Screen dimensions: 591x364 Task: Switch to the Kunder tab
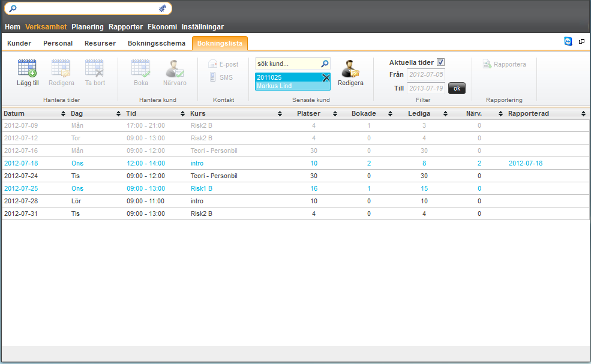coord(19,43)
